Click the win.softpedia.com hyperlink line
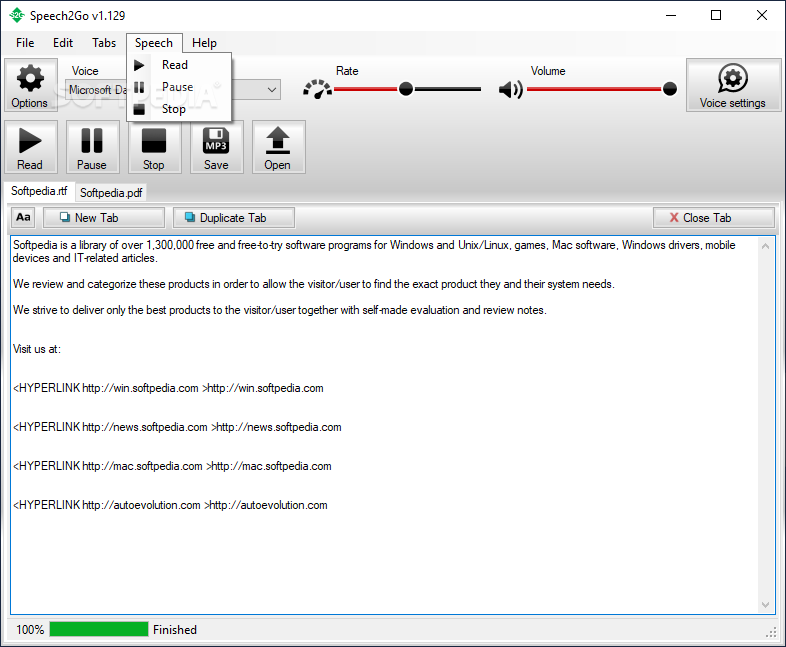This screenshot has height=647, width=786. point(168,388)
